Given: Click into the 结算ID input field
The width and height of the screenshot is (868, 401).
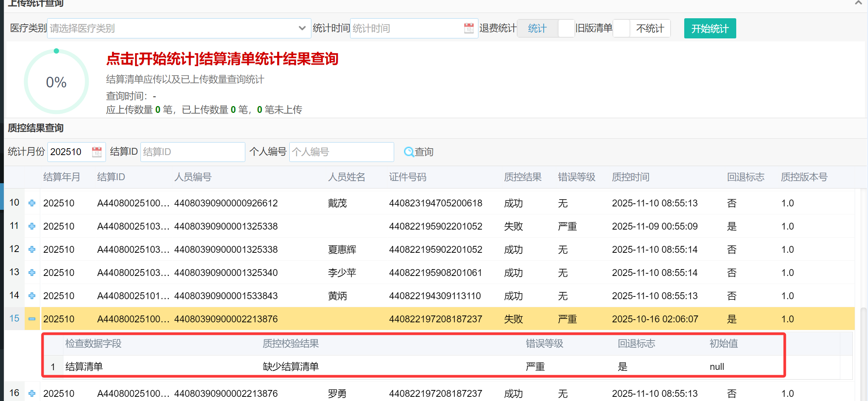Looking at the screenshot, I should point(193,152).
